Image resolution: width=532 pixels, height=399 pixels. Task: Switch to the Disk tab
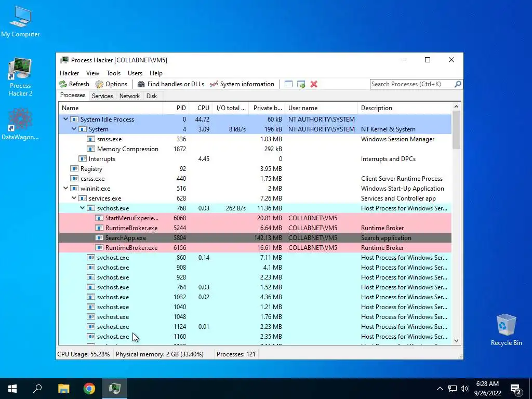click(x=152, y=96)
